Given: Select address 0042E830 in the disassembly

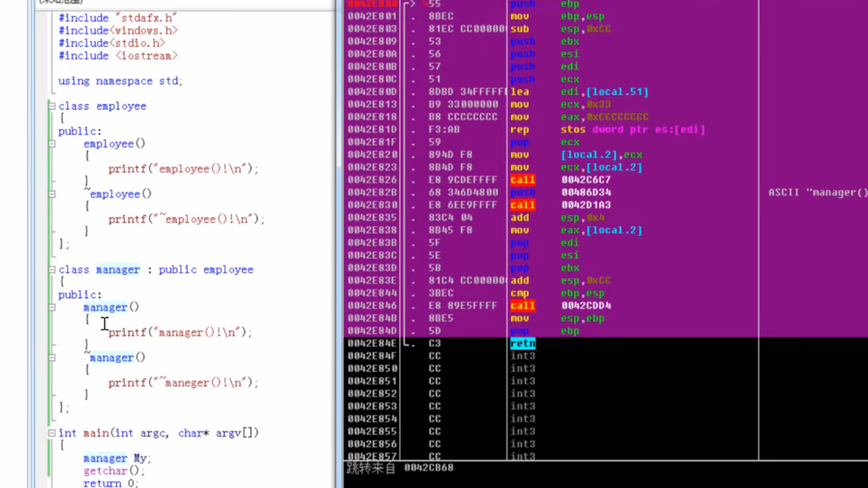Looking at the screenshot, I should point(373,205).
